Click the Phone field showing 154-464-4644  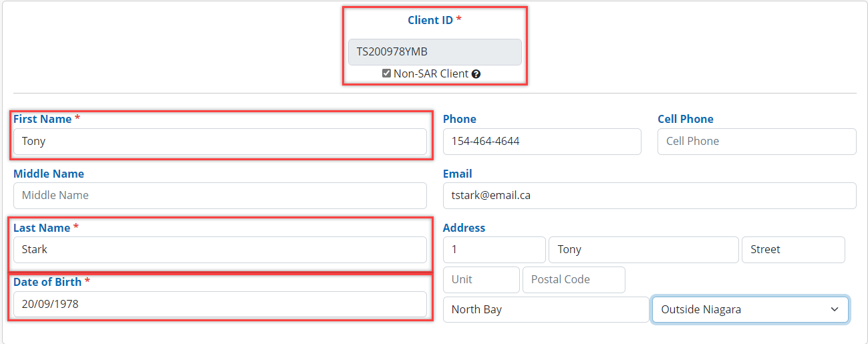click(541, 142)
